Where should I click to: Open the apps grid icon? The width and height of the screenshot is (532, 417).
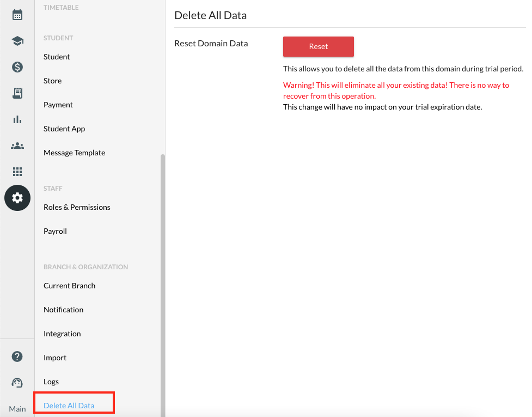(x=17, y=172)
